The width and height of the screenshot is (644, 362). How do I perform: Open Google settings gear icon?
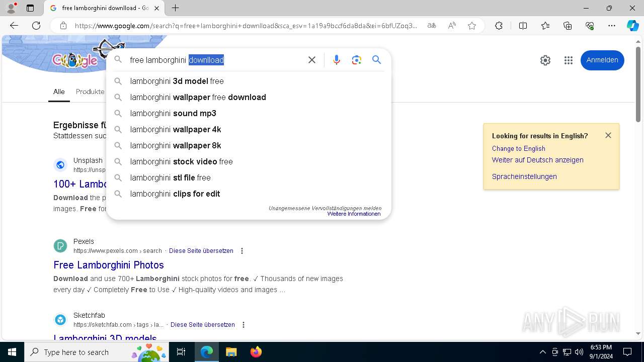tap(545, 60)
